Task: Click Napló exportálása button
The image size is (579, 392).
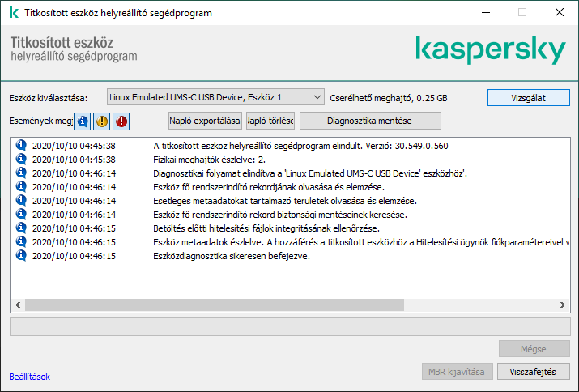Action: click(x=205, y=121)
